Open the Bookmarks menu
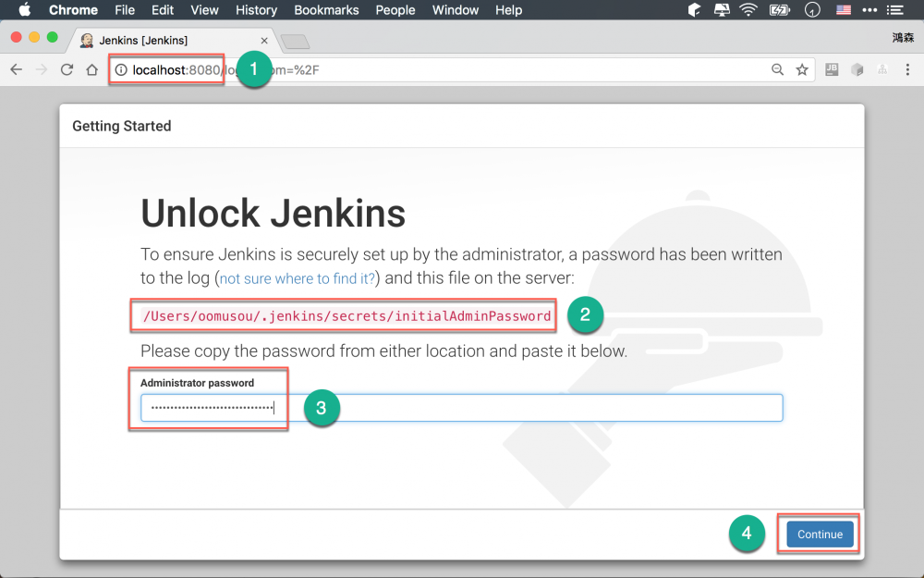This screenshot has height=578, width=924. pos(326,10)
